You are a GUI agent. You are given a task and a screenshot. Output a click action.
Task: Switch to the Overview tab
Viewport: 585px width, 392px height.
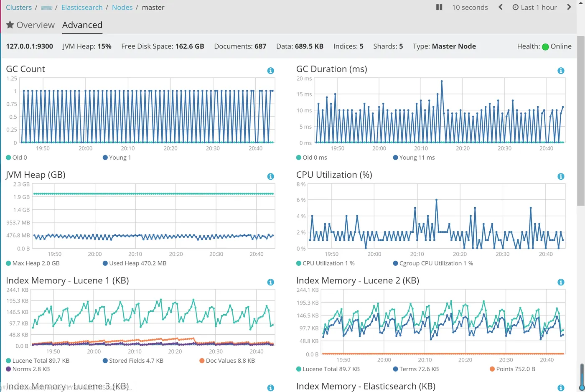point(31,25)
